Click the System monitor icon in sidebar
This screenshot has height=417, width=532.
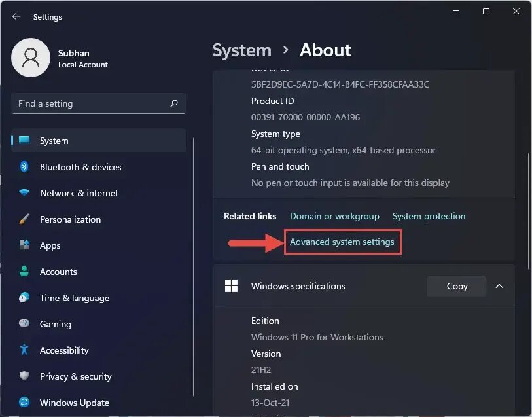click(24, 140)
